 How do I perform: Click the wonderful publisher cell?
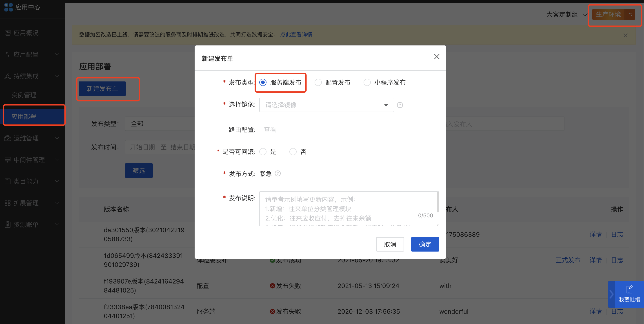[454, 311]
